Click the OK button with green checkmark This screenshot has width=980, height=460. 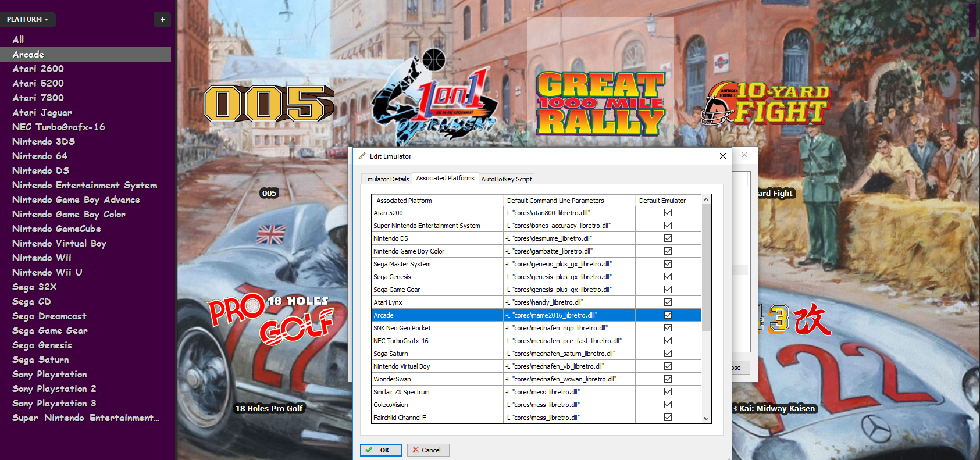(x=381, y=450)
